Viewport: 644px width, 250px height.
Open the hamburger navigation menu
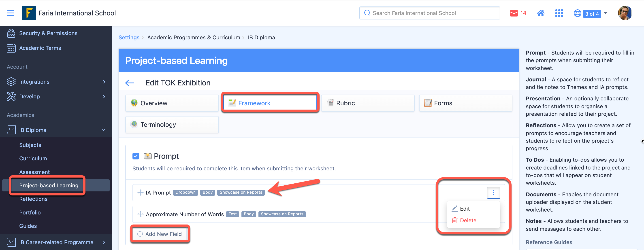click(x=11, y=13)
